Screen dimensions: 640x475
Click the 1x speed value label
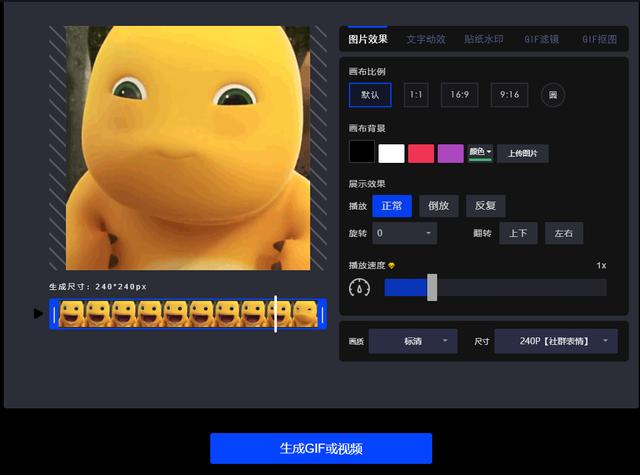(x=601, y=266)
